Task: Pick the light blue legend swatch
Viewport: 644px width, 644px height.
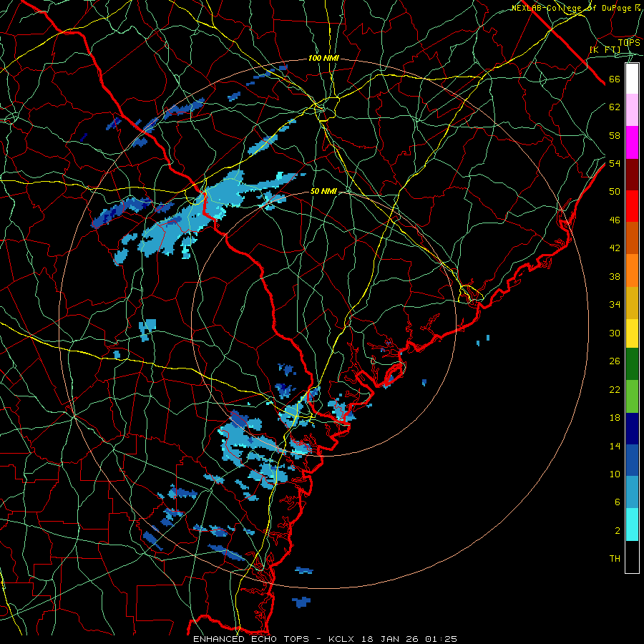Action: (x=632, y=492)
